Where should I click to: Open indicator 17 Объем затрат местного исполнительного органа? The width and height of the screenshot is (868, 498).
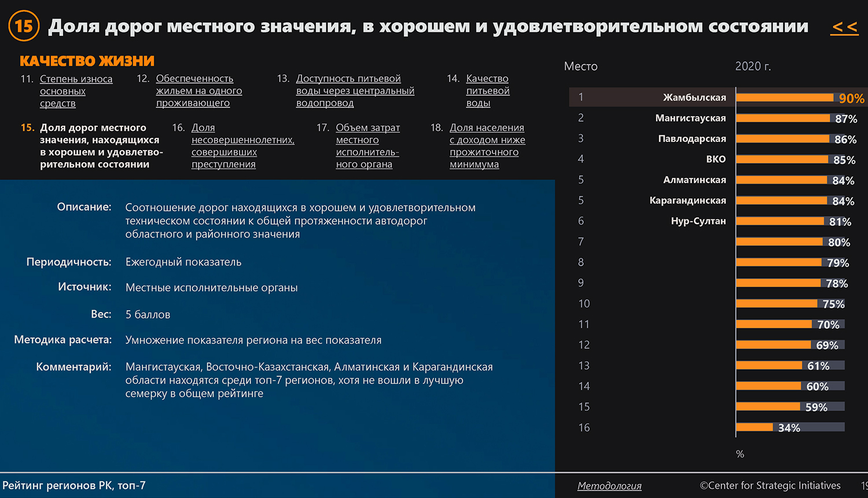pyautogui.click(x=367, y=146)
